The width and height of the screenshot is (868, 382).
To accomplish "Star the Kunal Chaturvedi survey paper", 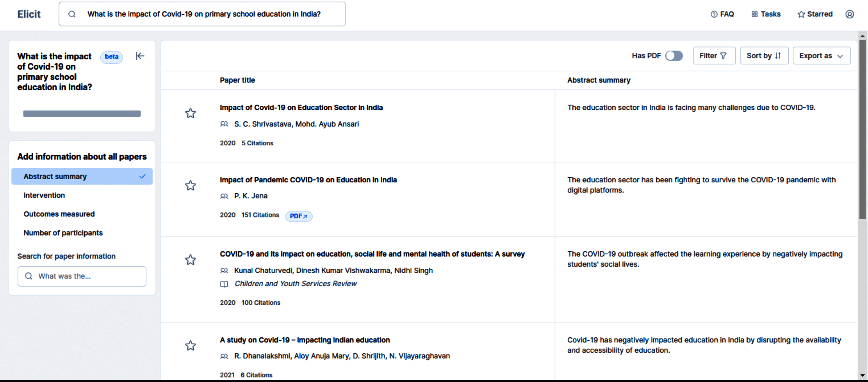I will tap(190, 260).
